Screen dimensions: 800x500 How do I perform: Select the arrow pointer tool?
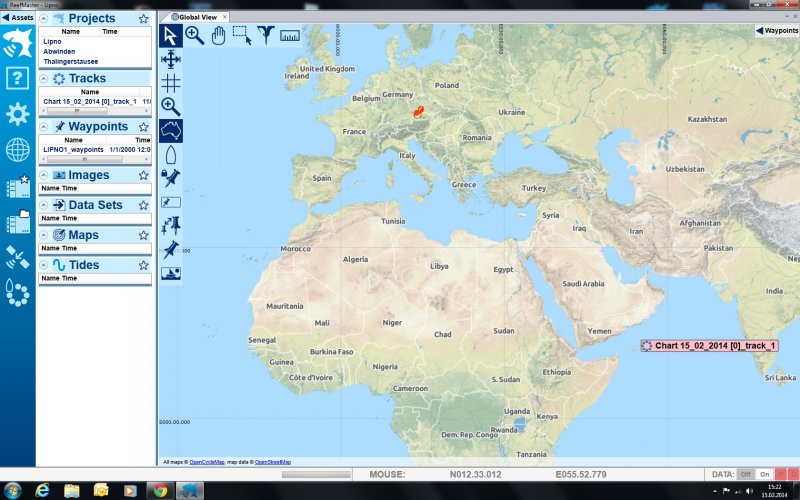point(171,35)
